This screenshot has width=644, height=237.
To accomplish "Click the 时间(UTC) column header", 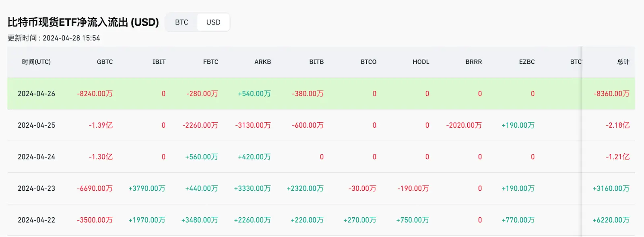I will [36, 62].
